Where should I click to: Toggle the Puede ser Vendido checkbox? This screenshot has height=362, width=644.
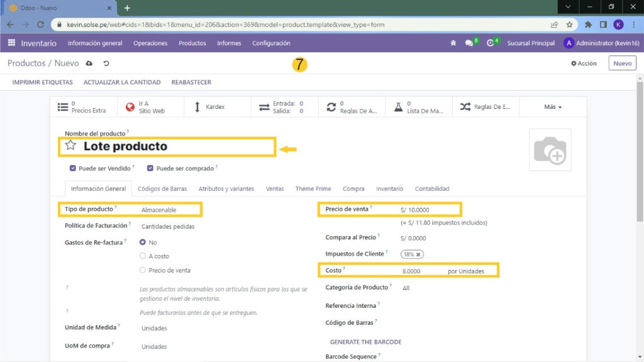click(74, 169)
